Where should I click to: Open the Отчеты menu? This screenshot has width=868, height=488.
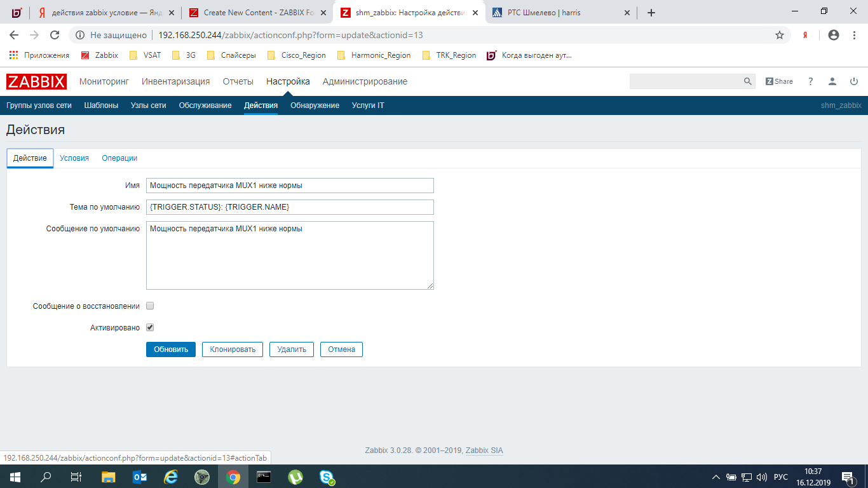coord(238,81)
